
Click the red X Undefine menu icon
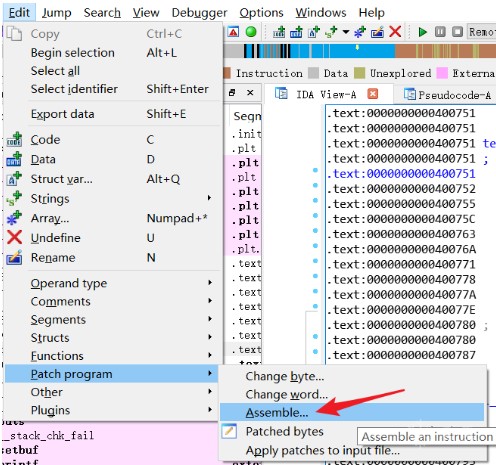coord(14,238)
